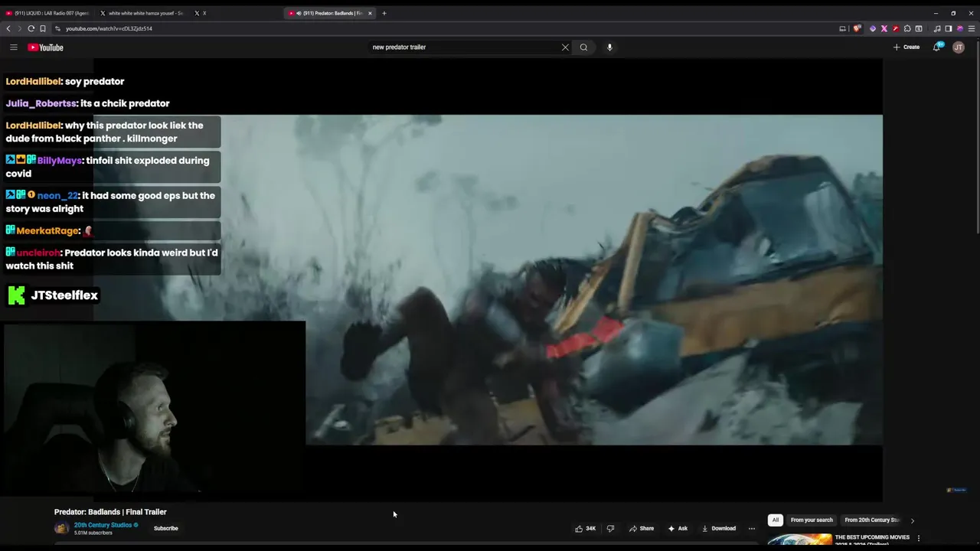Open the JT account avatar menu
The image size is (980, 551).
coord(958,47)
